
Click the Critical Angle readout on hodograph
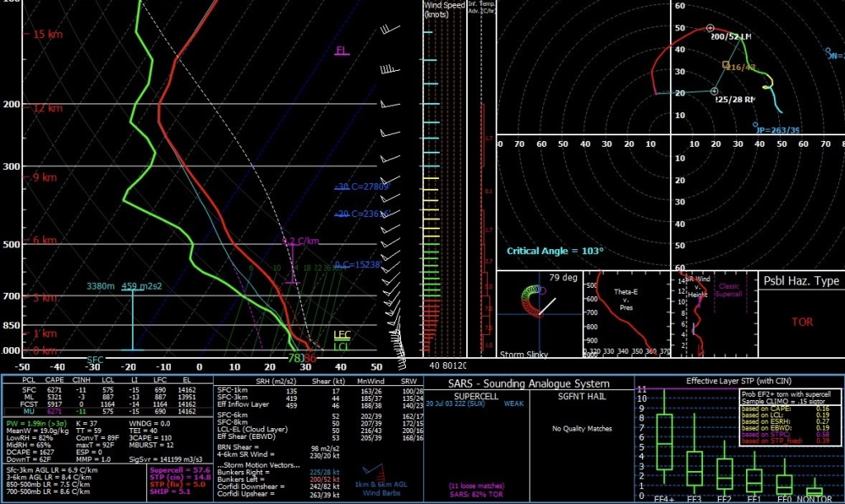555,251
